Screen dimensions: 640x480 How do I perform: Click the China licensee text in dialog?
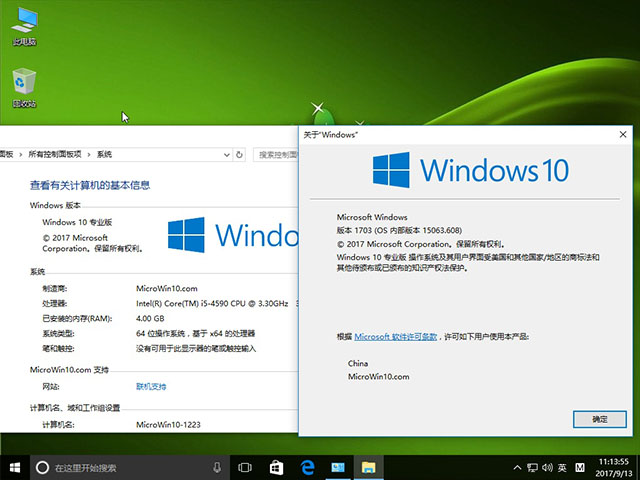point(358,363)
